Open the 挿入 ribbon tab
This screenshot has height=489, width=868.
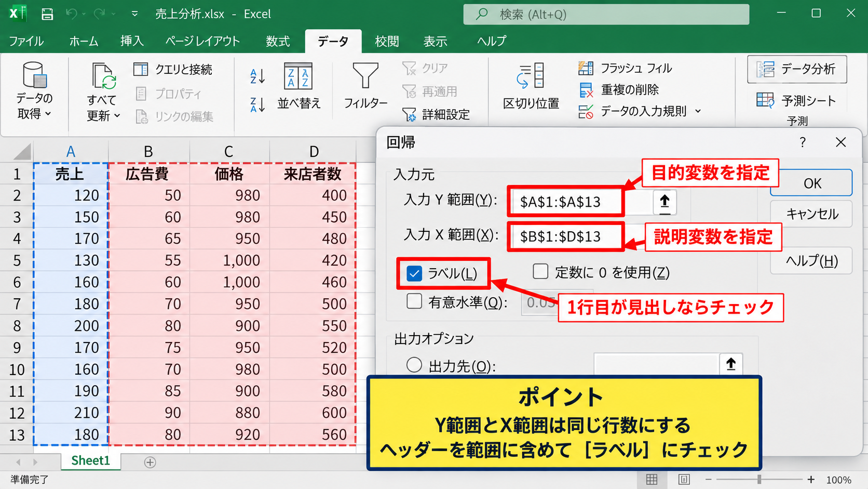(x=132, y=41)
